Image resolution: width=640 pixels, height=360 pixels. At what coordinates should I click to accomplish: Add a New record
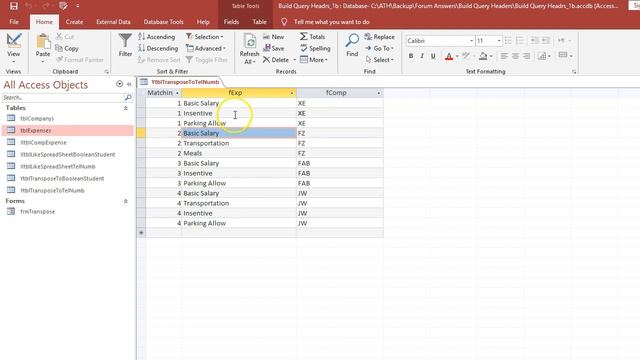point(273,37)
